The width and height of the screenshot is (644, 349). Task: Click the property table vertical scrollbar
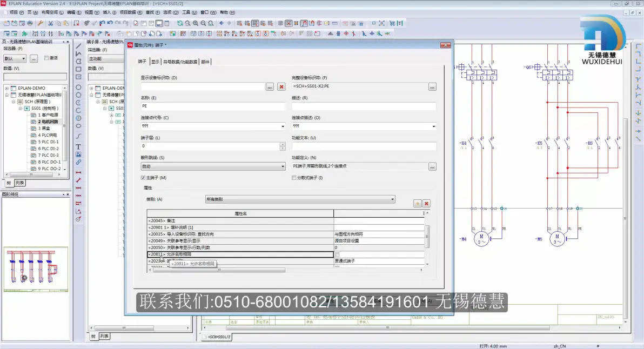click(427, 236)
